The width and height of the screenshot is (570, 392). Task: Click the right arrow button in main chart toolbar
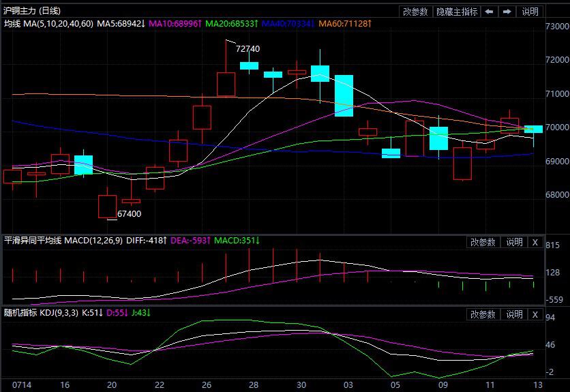coord(507,12)
